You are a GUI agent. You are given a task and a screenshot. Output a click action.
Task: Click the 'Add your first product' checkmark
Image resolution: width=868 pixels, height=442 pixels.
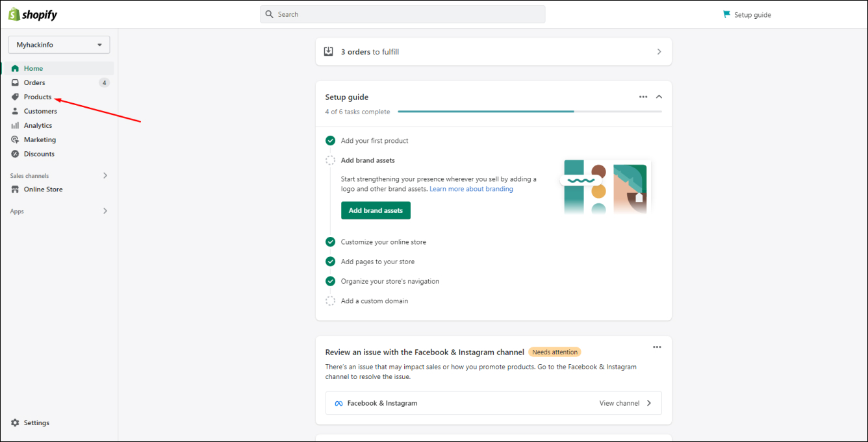click(330, 141)
